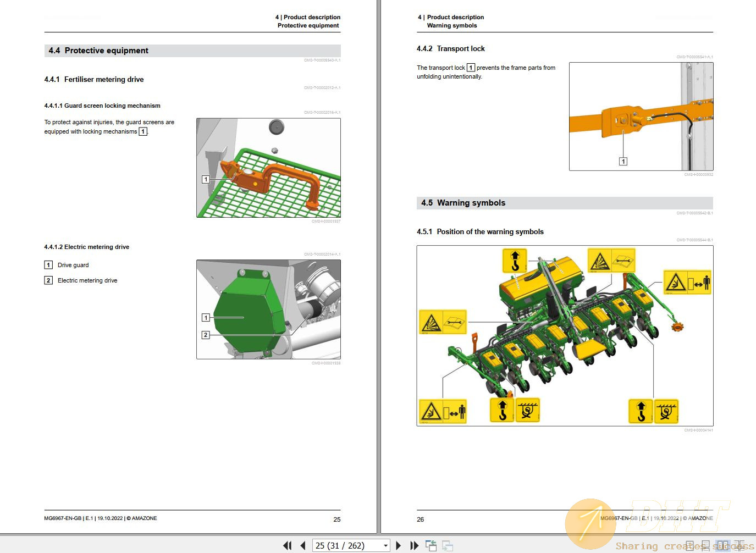
Task: Click page number 26 in right footer
Action: (x=421, y=519)
